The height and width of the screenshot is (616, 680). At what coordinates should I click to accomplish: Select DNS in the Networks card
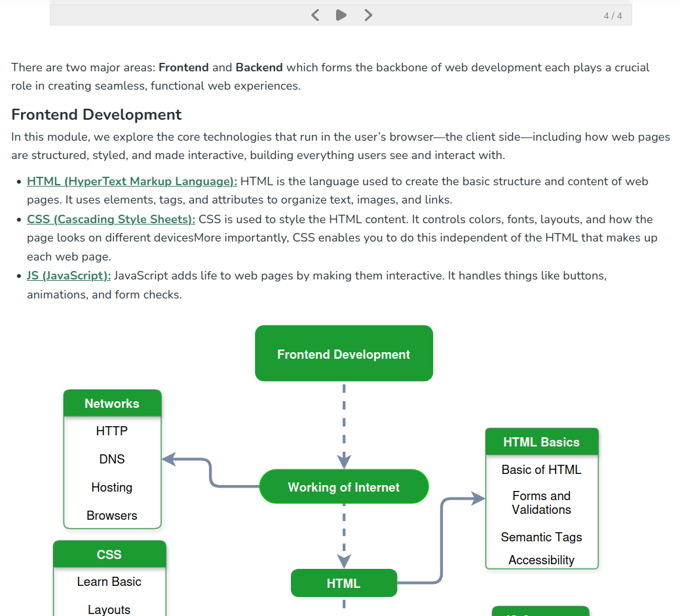tap(112, 460)
